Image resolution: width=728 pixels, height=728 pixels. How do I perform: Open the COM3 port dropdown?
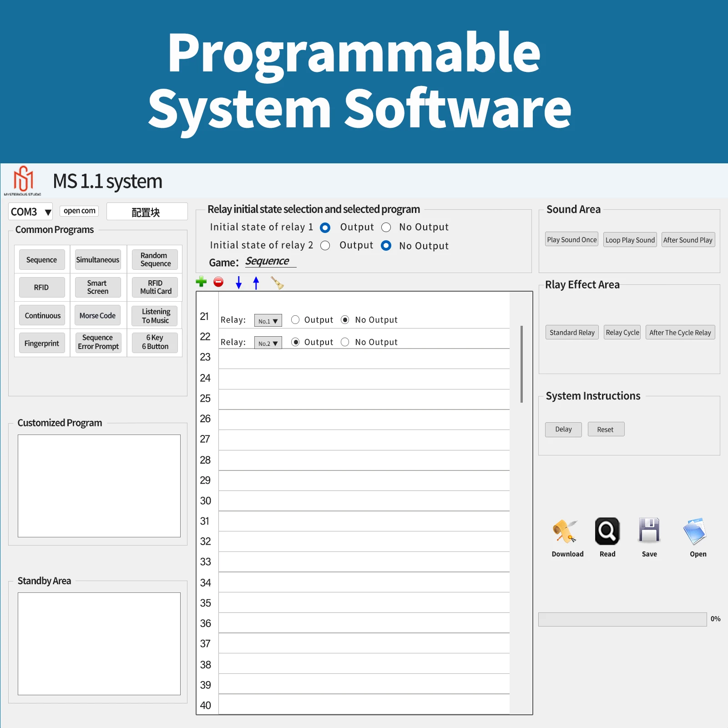(x=30, y=212)
